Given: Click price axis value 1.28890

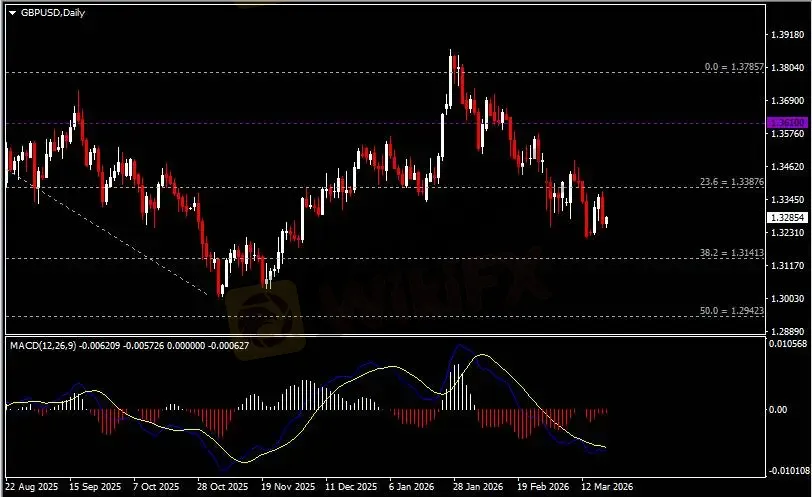Looking at the screenshot, I should [788, 331].
